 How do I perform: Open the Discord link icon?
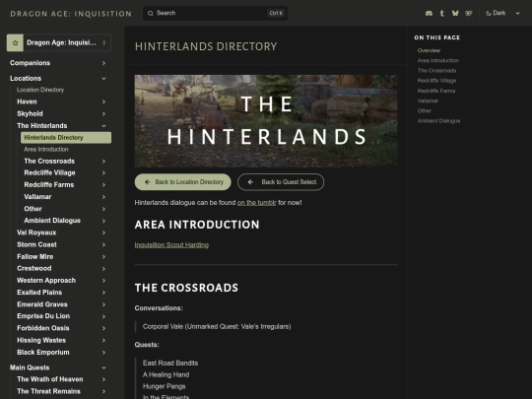click(x=429, y=13)
